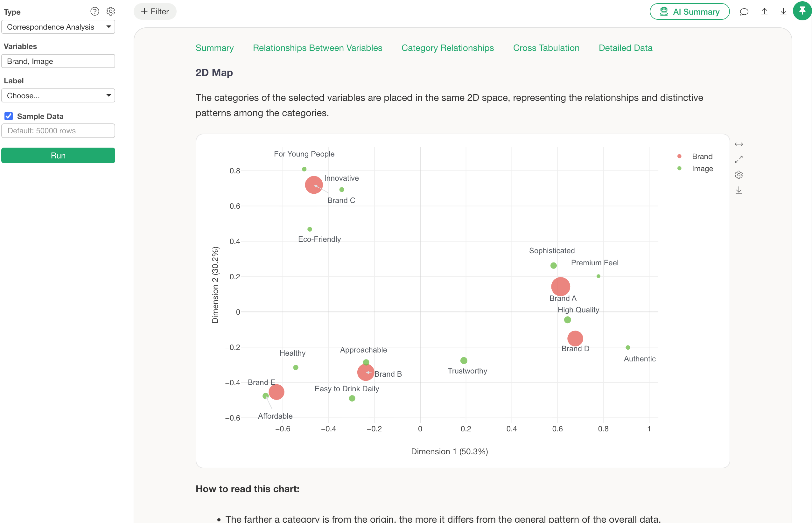The image size is (812, 523).
Task: Click the green pin icon
Action: pyautogui.click(x=802, y=11)
